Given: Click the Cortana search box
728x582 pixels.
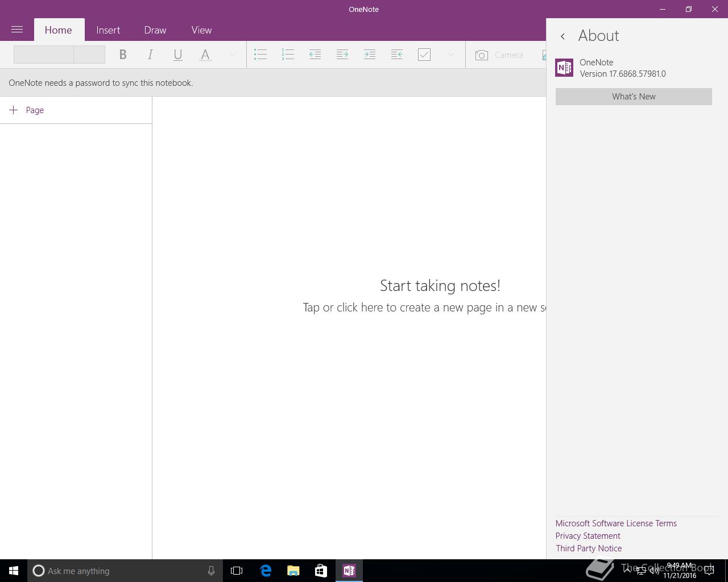Looking at the screenshot, I should point(125,571).
